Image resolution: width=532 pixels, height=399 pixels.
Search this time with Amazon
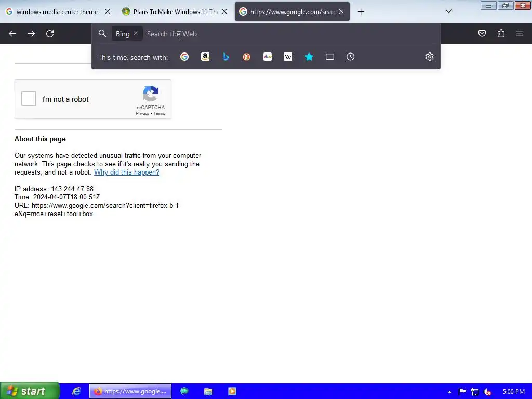205,57
